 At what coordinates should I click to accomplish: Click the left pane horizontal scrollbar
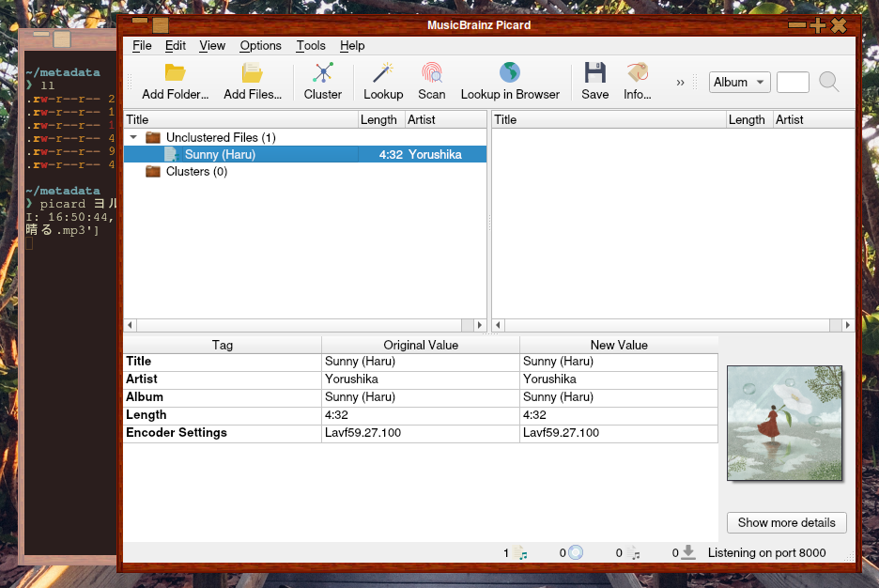pyautogui.click(x=305, y=325)
